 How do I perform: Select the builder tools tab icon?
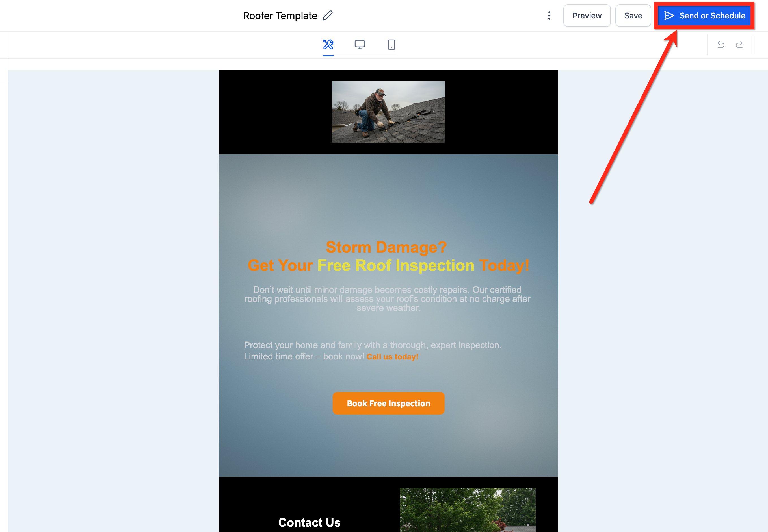point(328,44)
